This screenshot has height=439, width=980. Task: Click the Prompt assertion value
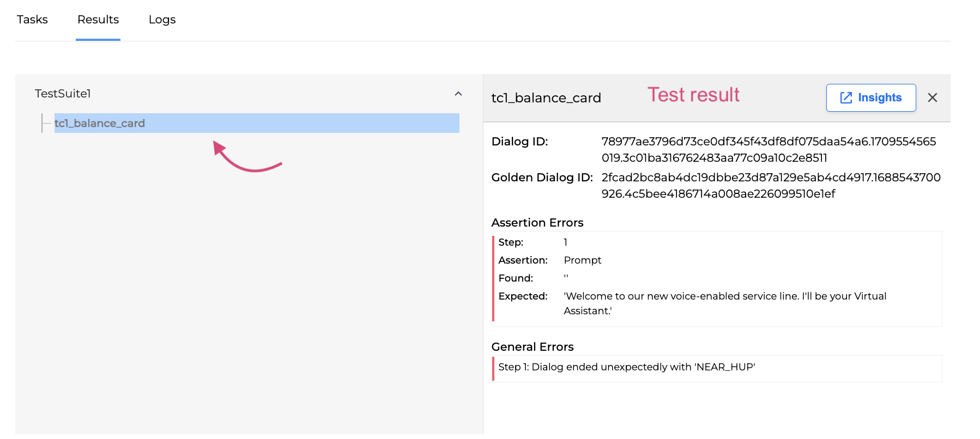click(582, 260)
